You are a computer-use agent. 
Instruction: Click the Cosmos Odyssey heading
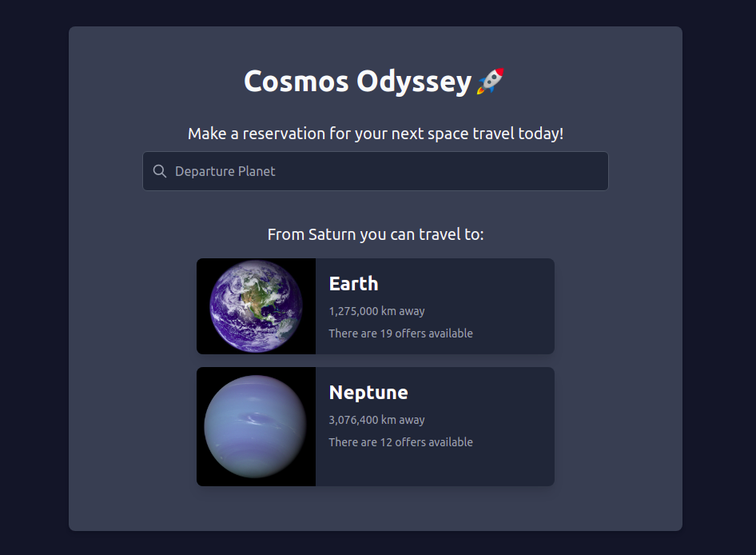tap(357, 81)
